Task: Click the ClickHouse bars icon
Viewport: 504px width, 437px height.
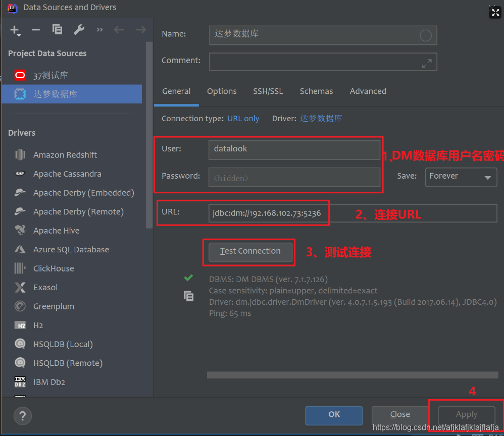Action: [x=20, y=268]
